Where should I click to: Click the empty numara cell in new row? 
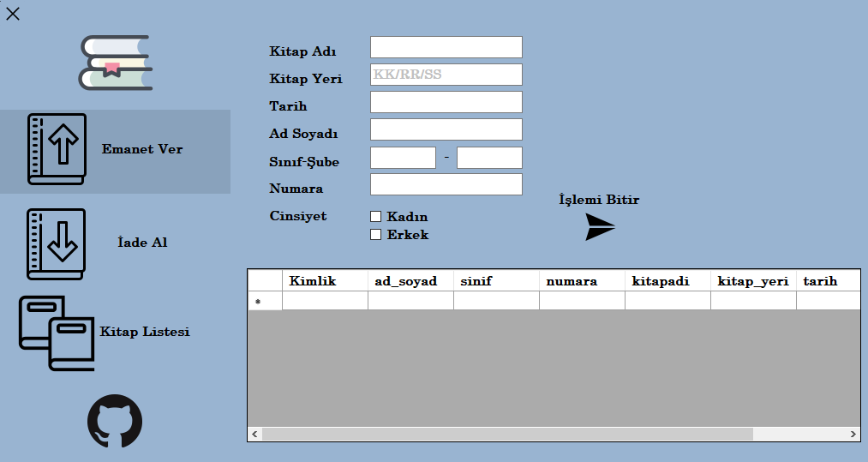point(583,301)
